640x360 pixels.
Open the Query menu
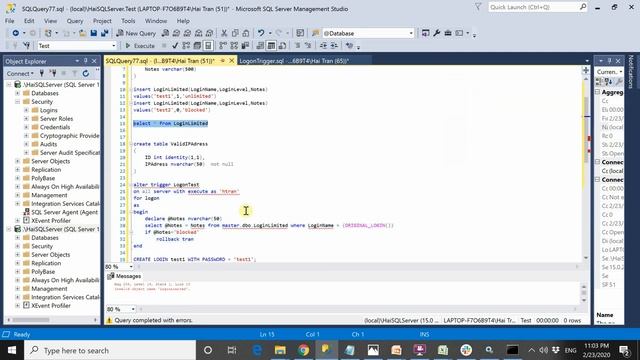coord(75,20)
